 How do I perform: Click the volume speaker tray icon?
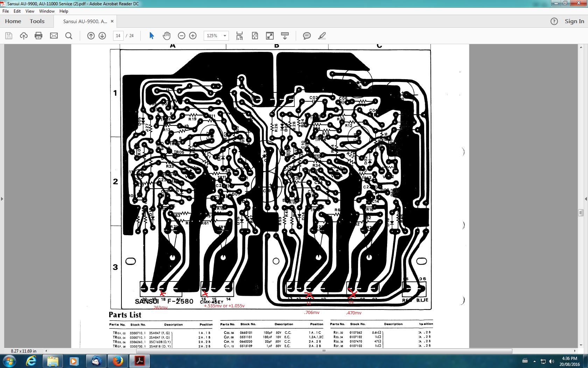coord(552,361)
